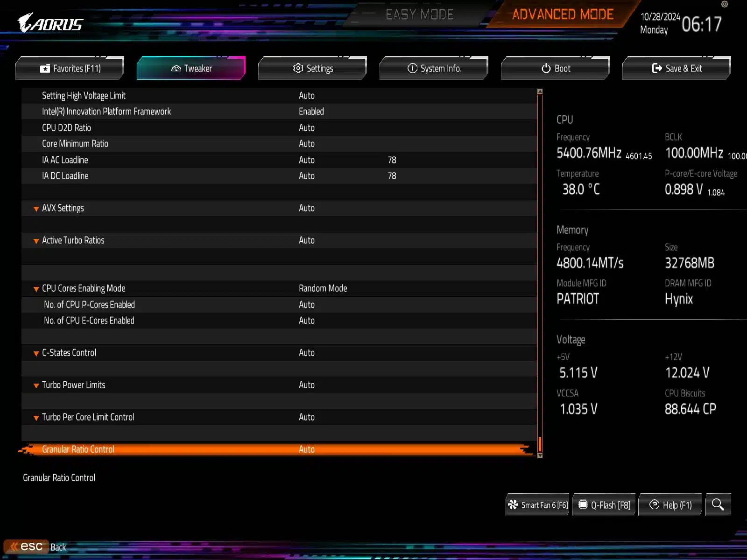Click IA DC Loadline value 78
Screen dimensions: 747x560
[x=392, y=176]
